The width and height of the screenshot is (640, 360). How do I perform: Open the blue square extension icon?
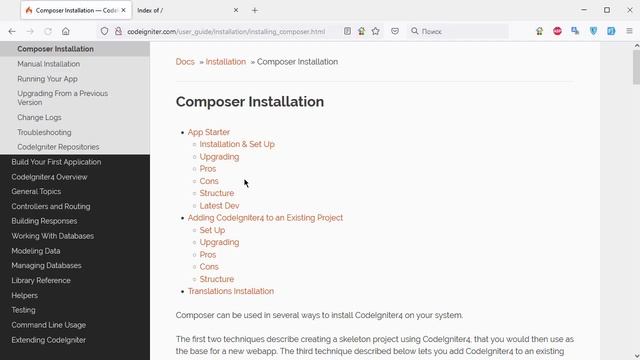pos(611,31)
